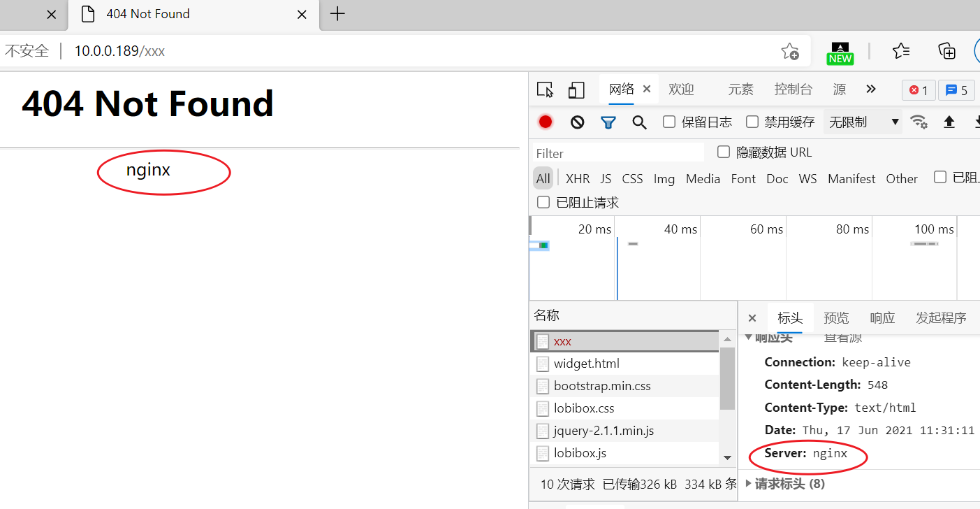Enable the 保留日志 checkbox
Screen dimensions: 980x509
click(668, 121)
